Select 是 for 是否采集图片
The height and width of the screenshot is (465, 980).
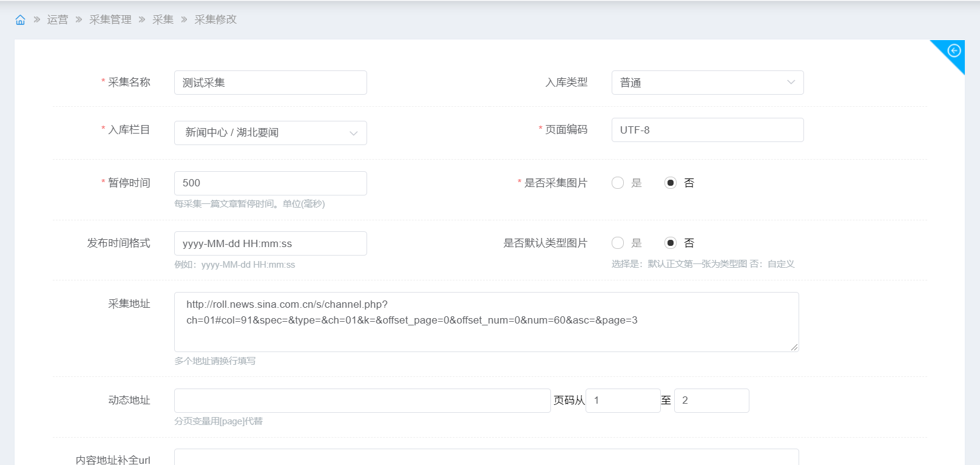618,183
